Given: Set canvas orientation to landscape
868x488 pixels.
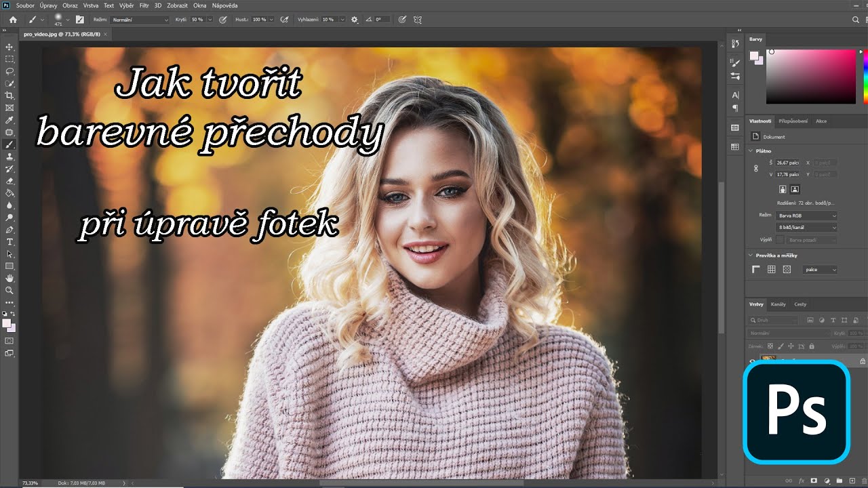Looking at the screenshot, I should (x=795, y=189).
